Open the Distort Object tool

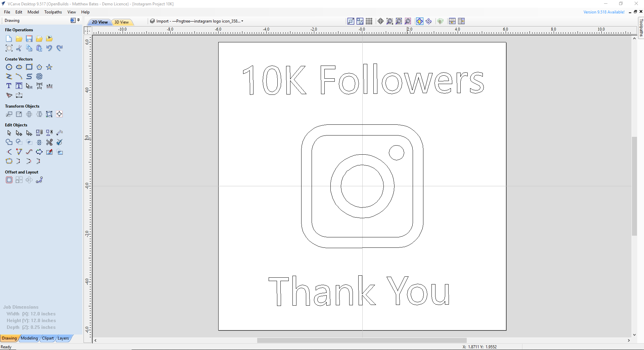49,114
